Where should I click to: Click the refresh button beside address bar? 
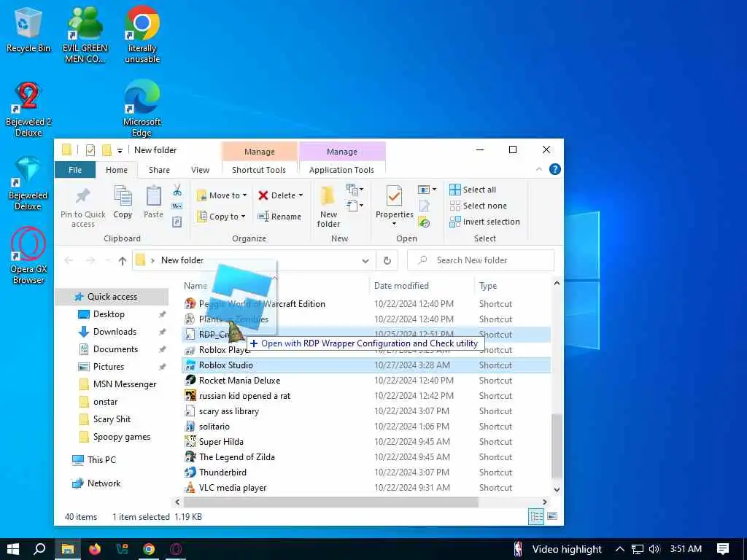point(387,260)
